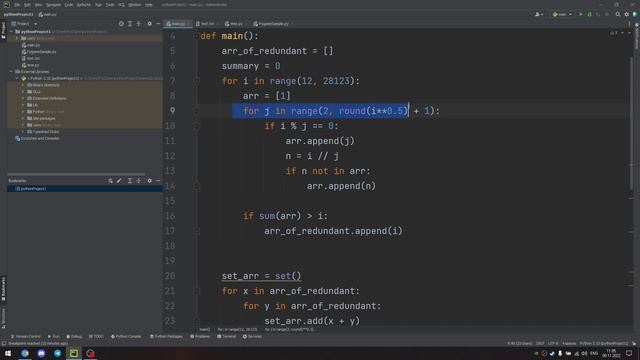Expand the venv folder in project tree
The height and width of the screenshot is (360, 640).
[17, 38]
